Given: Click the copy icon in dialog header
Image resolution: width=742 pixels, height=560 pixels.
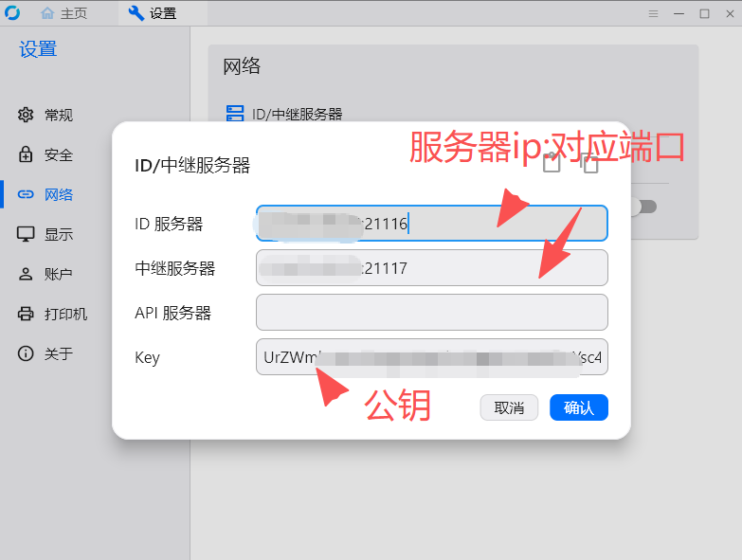Looking at the screenshot, I should coord(589,164).
